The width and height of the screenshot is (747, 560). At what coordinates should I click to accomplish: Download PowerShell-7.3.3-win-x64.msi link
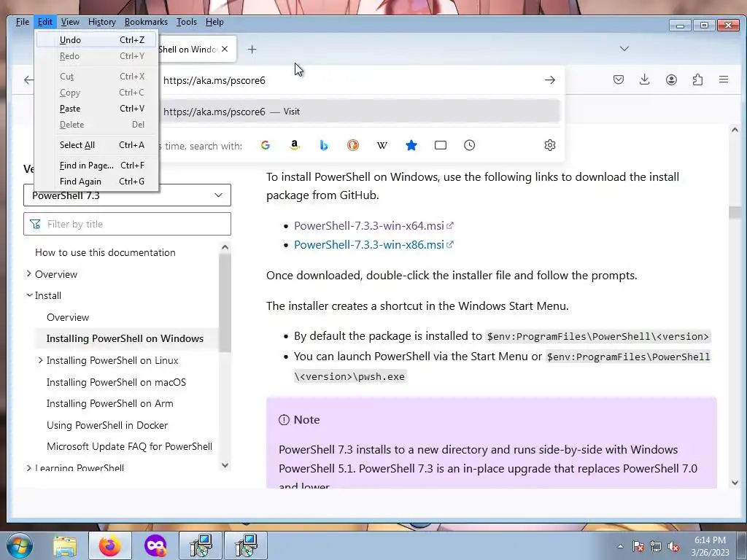coord(368,226)
